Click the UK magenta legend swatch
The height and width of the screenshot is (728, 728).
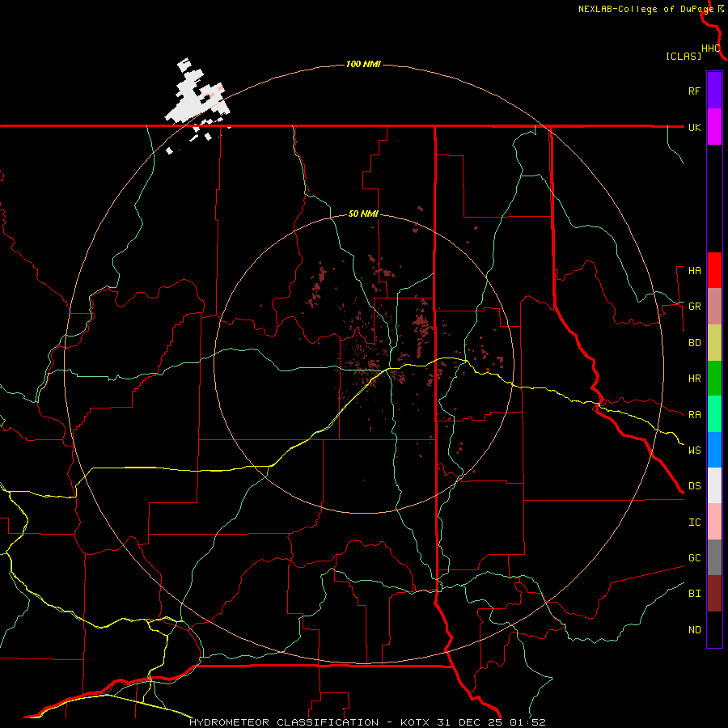pos(714,127)
